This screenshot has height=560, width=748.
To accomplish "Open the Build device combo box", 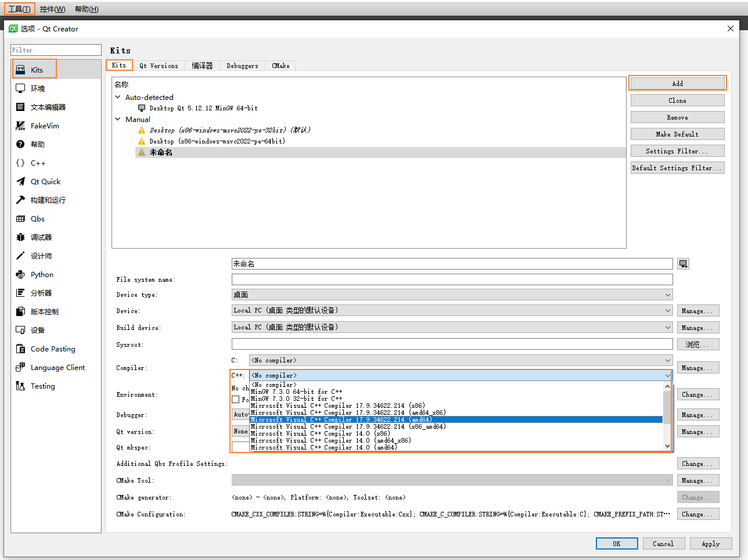I will (452, 327).
